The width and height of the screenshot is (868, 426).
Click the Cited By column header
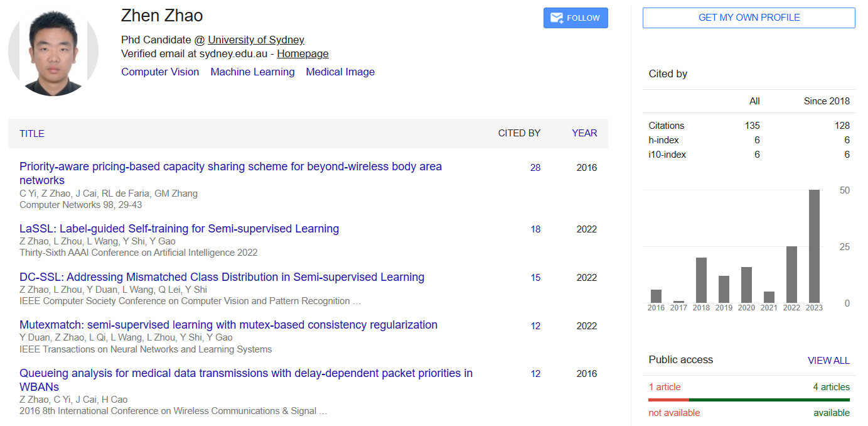point(519,133)
